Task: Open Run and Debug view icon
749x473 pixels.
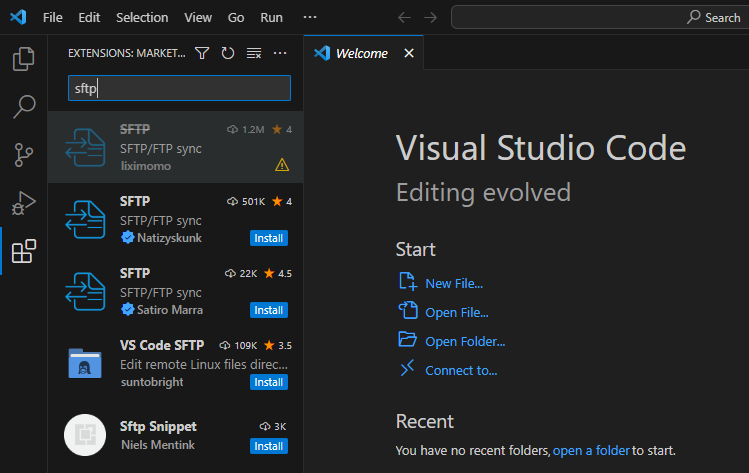Action: [x=23, y=203]
